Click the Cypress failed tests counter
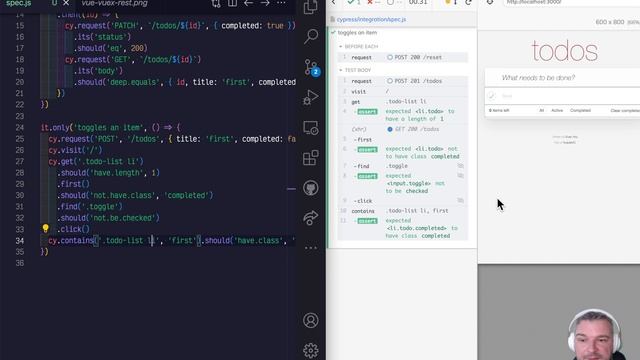The height and width of the screenshot is (360, 640). pos(373,2)
